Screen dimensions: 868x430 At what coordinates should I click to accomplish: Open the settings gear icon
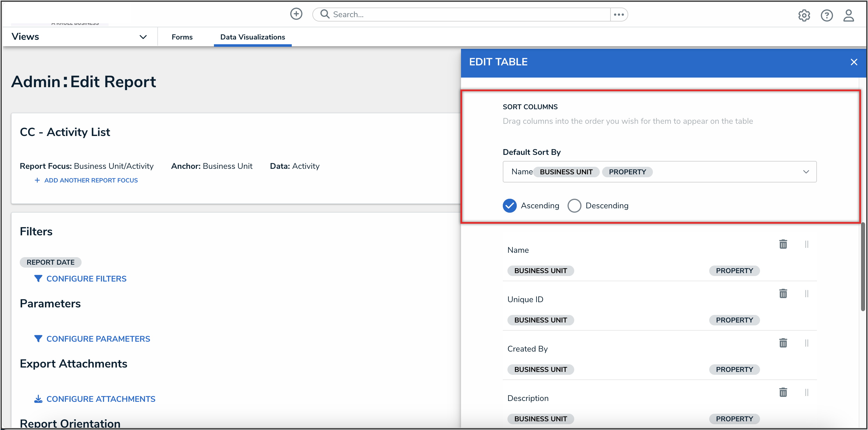[x=804, y=15]
